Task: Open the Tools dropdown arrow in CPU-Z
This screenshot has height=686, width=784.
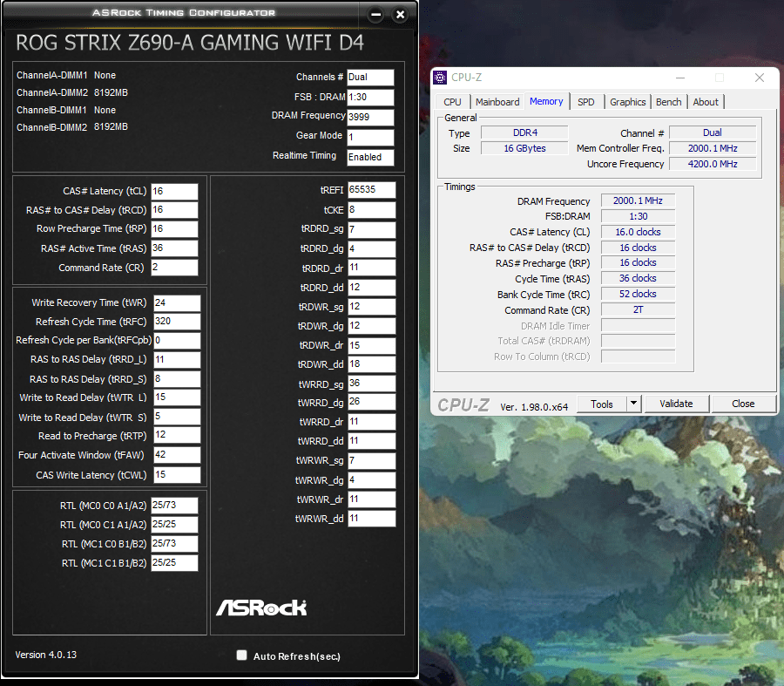Action: 633,404
